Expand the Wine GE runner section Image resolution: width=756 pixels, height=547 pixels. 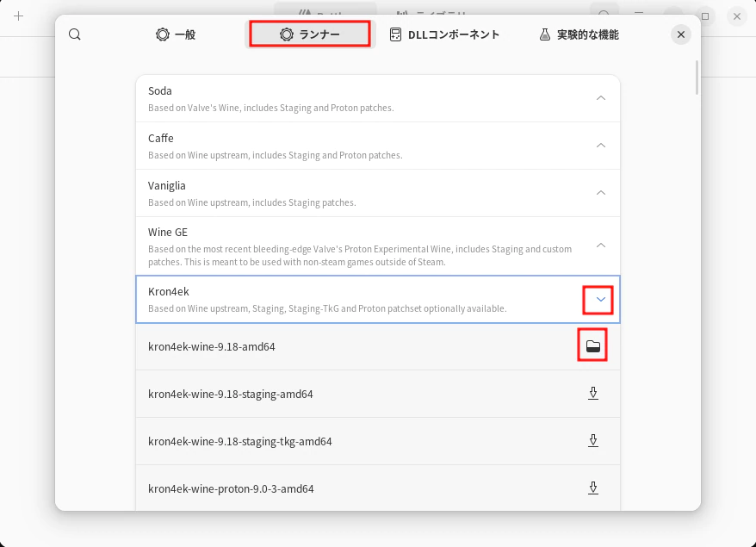[x=601, y=246]
